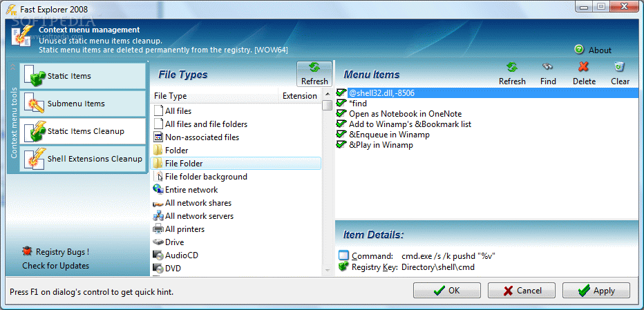Click the Drive icon
The image size is (644, 310).
click(x=158, y=242)
